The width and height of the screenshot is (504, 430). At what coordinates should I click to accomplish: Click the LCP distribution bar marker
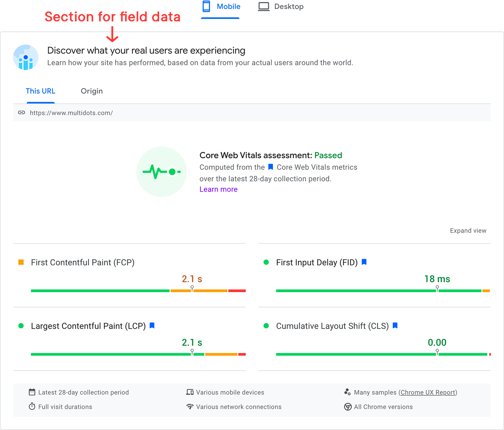[192, 351]
